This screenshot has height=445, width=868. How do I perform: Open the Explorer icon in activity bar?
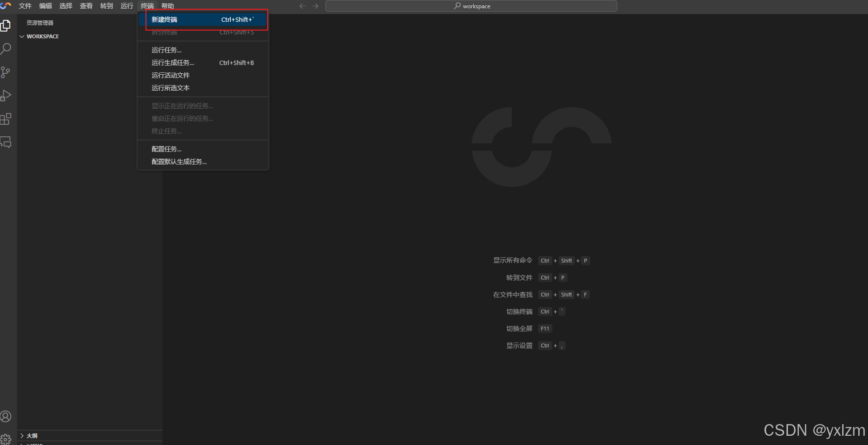point(6,26)
